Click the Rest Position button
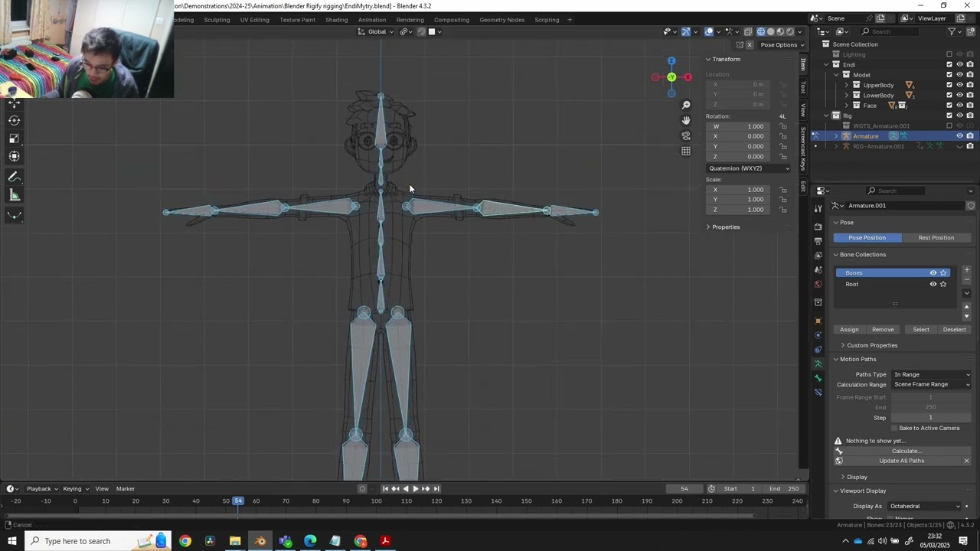980x551 pixels. [x=936, y=238]
